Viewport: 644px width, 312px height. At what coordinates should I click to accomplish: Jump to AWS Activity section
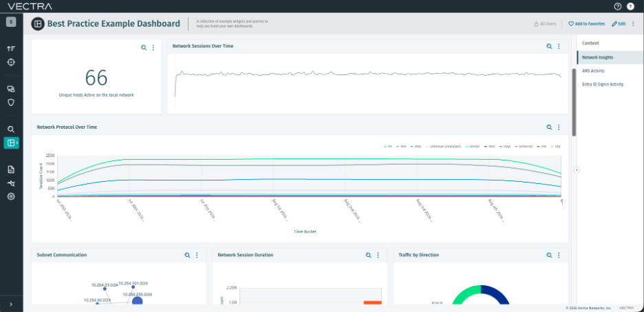pyautogui.click(x=593, y=71)
